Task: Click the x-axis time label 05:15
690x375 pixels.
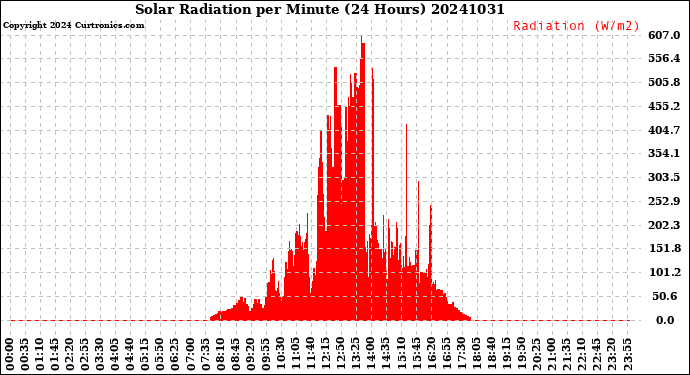Action: click(145, 355)
